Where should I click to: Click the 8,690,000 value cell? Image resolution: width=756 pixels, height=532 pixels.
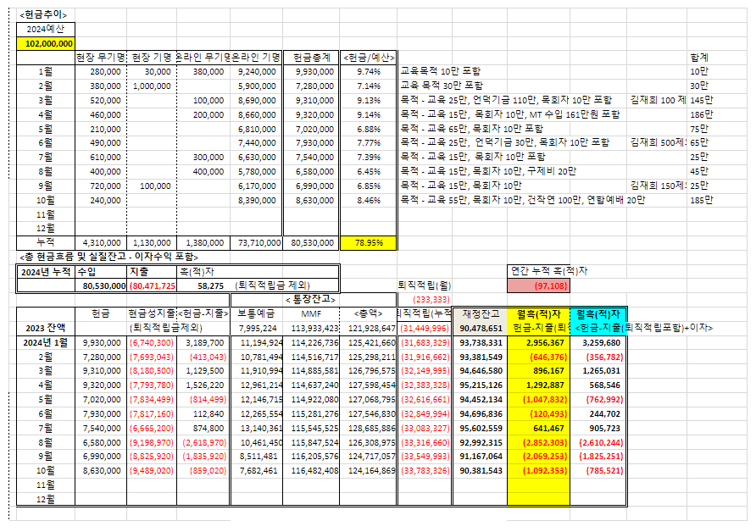click(257, 101)
